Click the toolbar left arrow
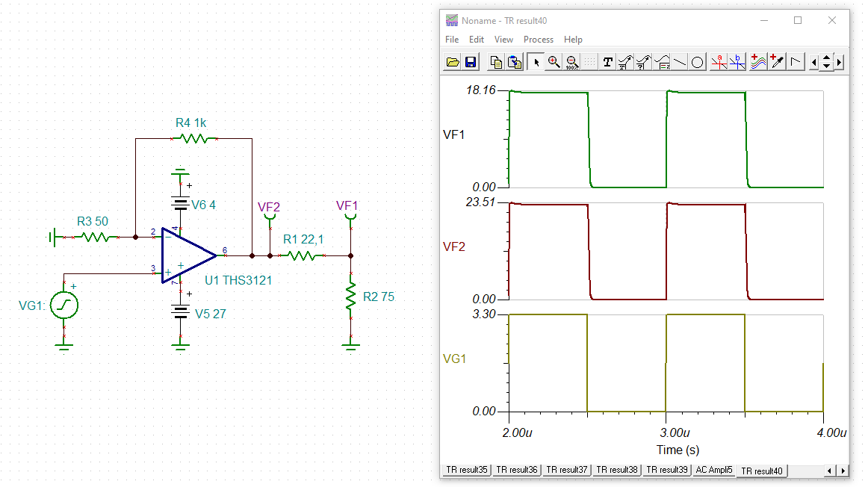Screen dimensions: 868x487 click(813, 63)
